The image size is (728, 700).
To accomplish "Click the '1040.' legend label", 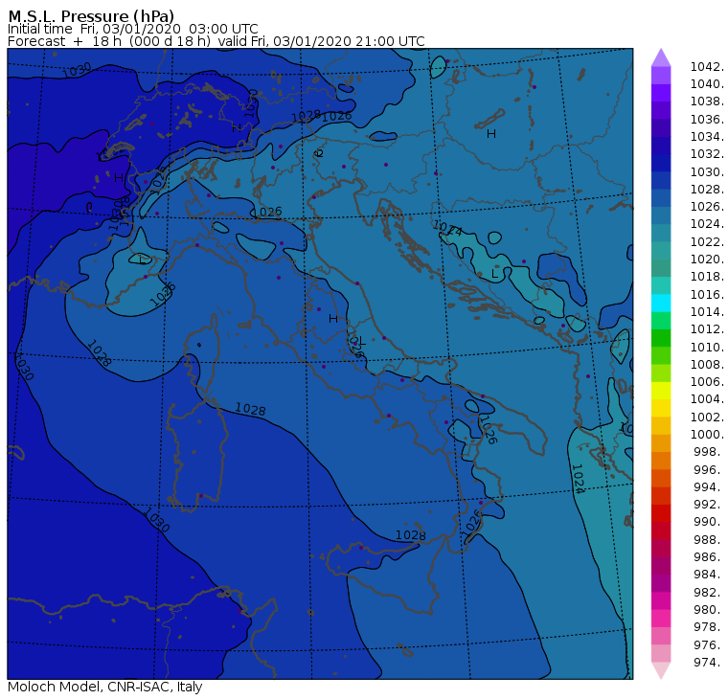I will 707,84.
